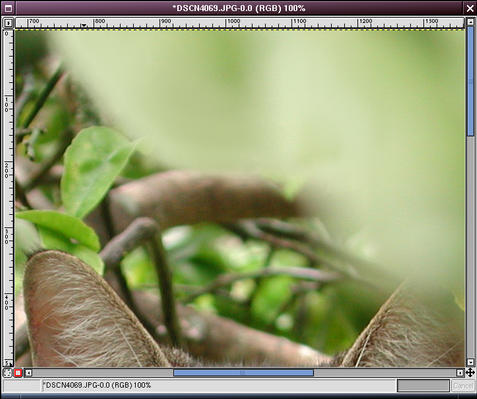The width and height of the screenshot is (477, 399).
Task: Click the vertical scrollbar up arrow
Action: 470,22
